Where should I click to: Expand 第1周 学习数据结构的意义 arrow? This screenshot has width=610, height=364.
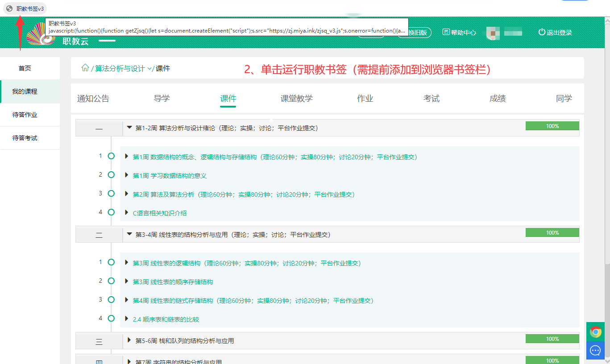point(127,175)
